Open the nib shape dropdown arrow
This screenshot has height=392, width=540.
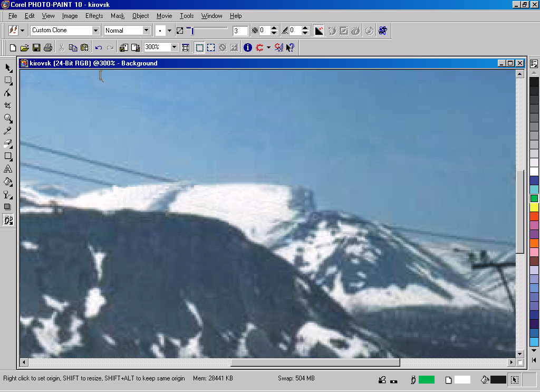pos(169,31)
